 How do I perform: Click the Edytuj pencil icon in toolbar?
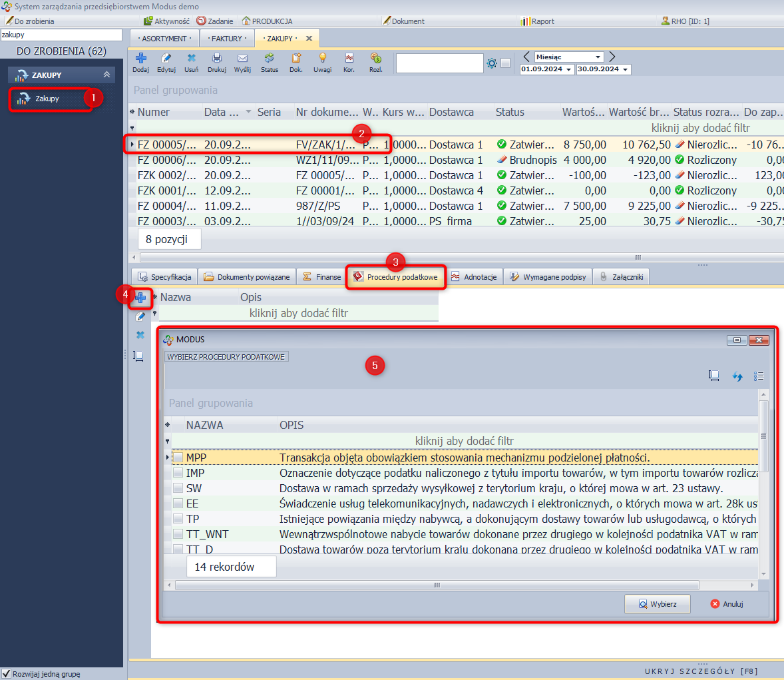coord(166,59)
